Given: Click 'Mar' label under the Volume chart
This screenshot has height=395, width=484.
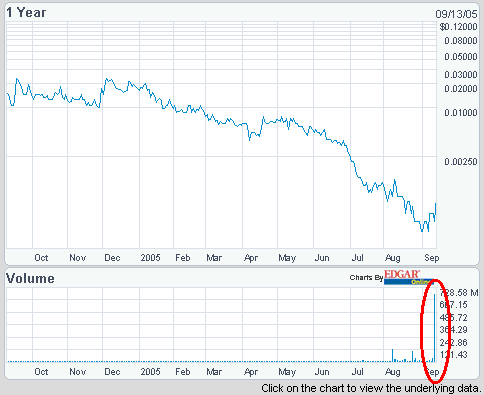Looking at the screenshot, I should 214,372.
